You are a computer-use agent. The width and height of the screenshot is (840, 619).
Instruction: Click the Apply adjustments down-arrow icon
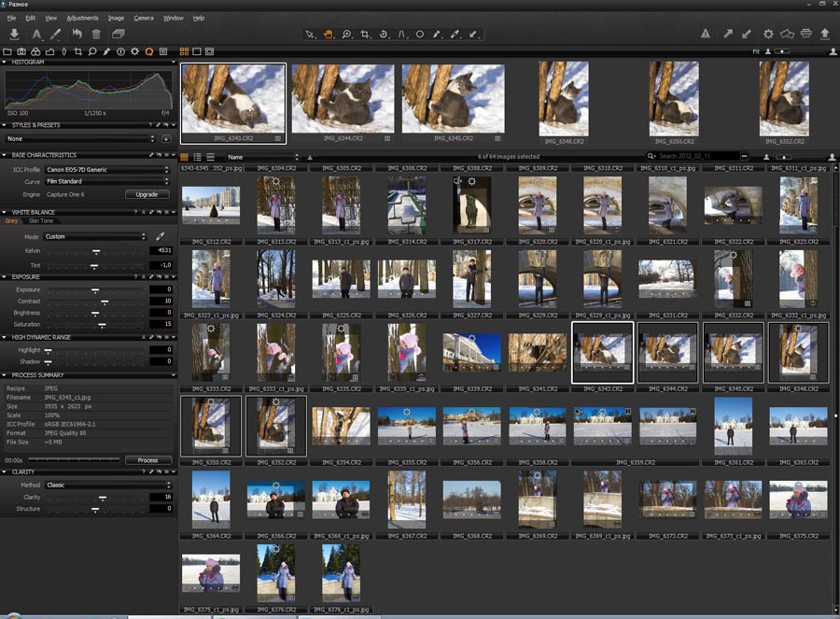(x=747, y=34)
